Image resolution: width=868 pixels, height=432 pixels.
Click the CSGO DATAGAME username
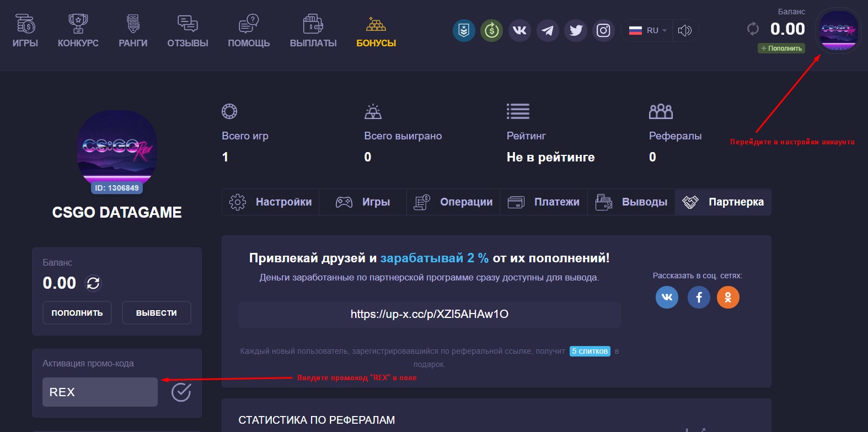click(117, 212)
